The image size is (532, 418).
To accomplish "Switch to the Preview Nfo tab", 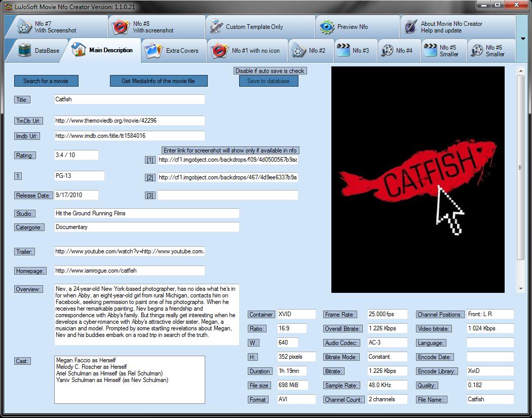I will 358,27.
